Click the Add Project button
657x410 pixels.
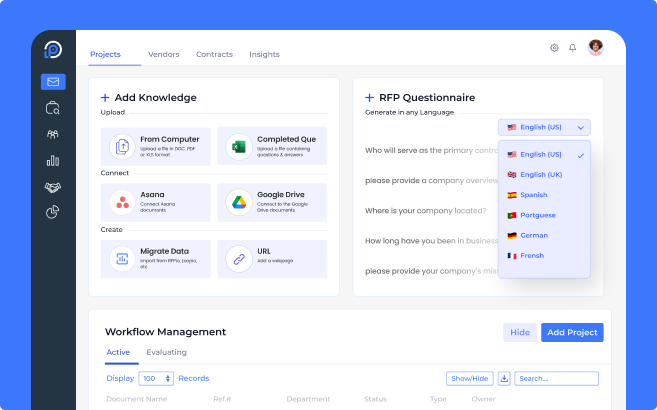point(572,332)
